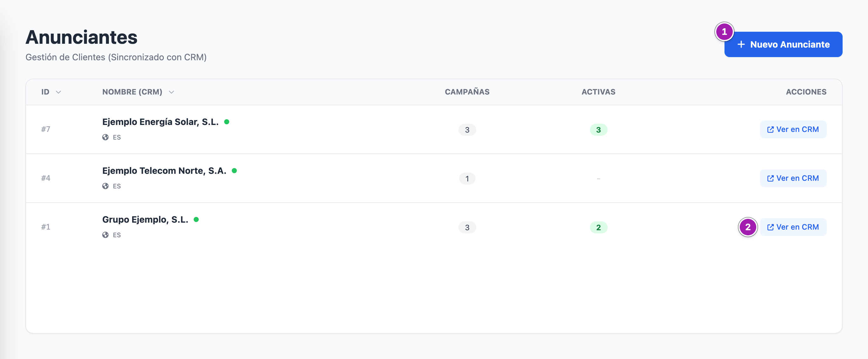Click the globe icon under Ejemplo Energía Solar

pyautogui.click(x=105, y=137)
